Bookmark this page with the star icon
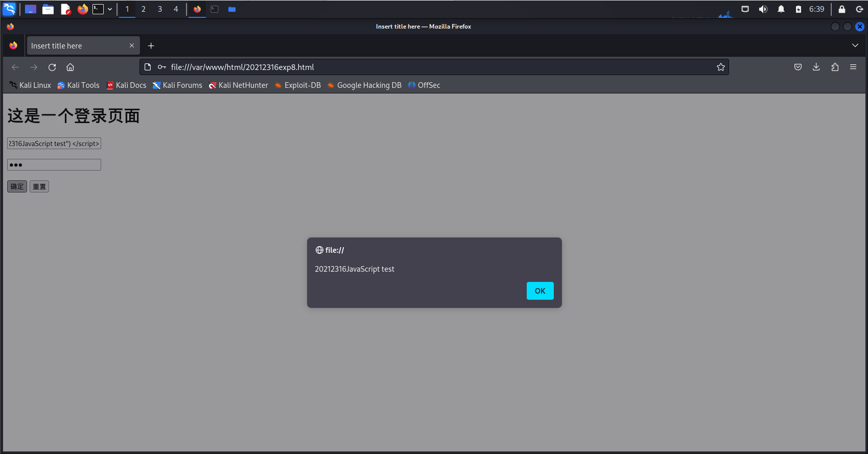 [x=720, y=67]
